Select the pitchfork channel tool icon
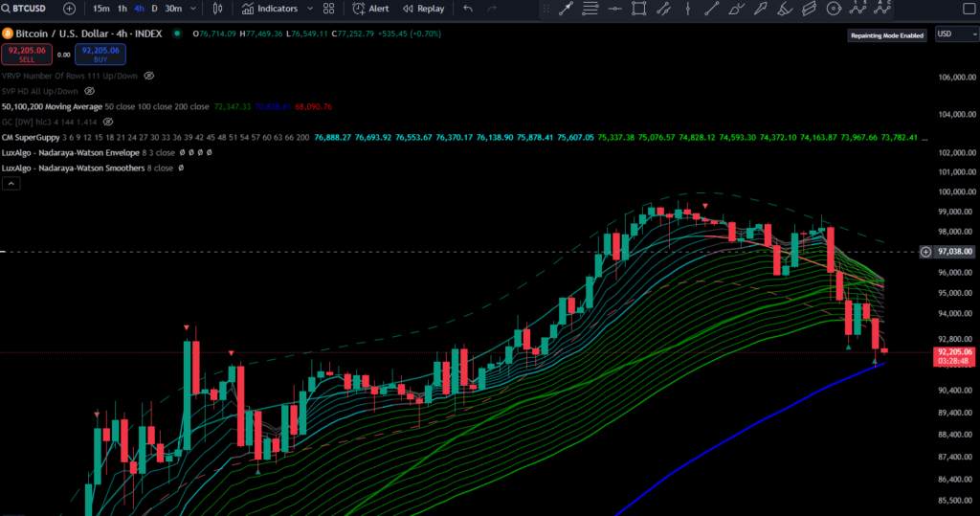Image resolution: width=980 pixels, height=516 pixels. coord(810,9)
